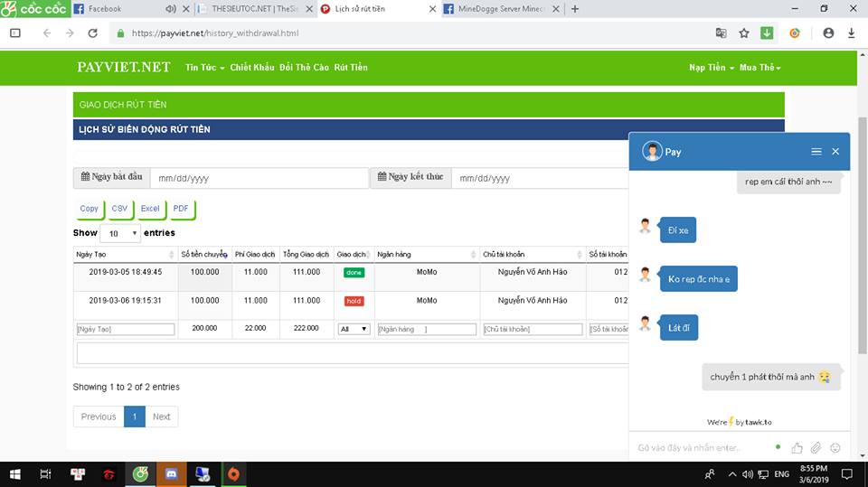868x487 pixels.
Task: Export the table as CSV
Action: [119, 209]
